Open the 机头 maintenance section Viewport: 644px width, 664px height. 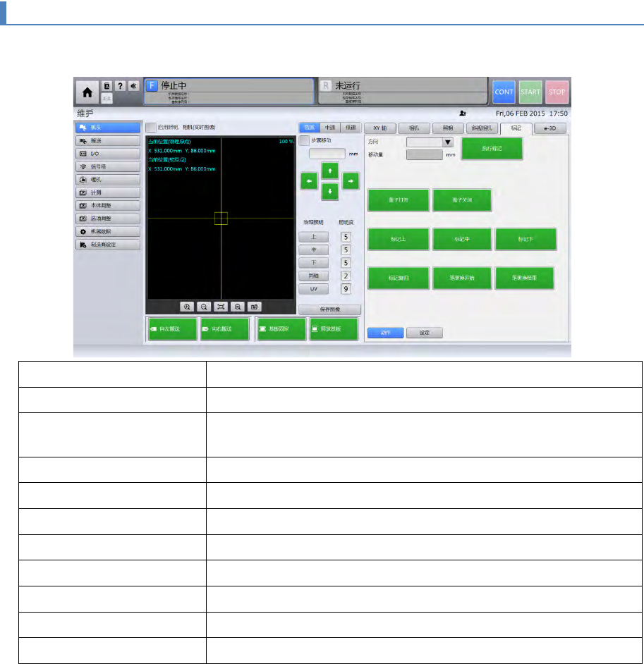pyautogui.click(x=108, y=128)
